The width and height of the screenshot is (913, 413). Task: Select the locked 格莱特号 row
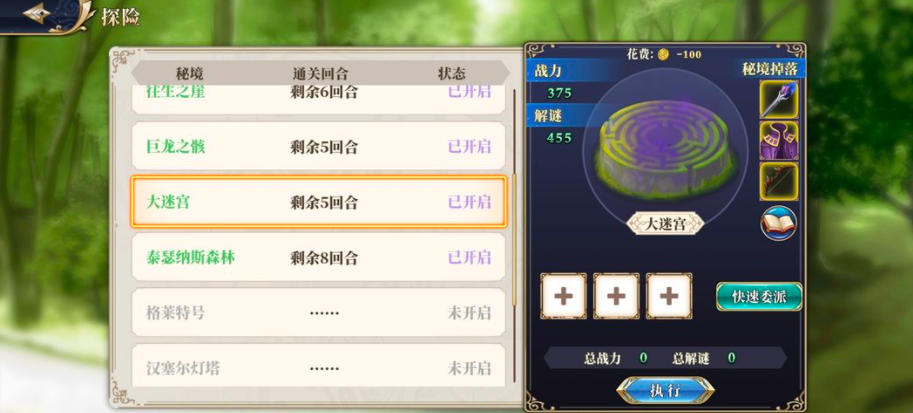(x=319, y=313)
